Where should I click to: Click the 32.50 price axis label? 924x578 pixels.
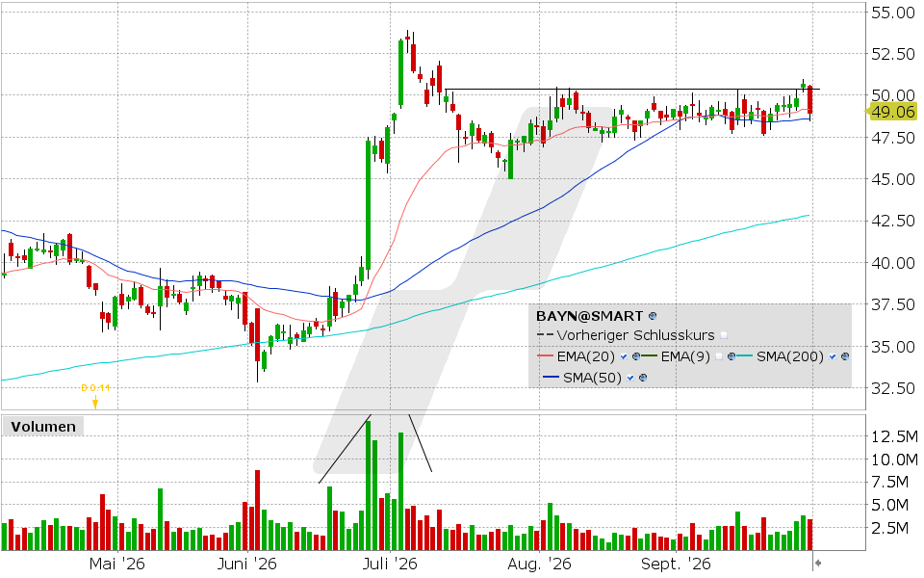[893, 388]
